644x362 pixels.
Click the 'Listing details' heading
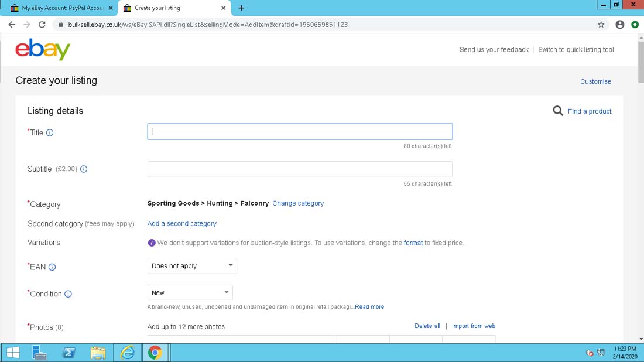pos(55,111)
